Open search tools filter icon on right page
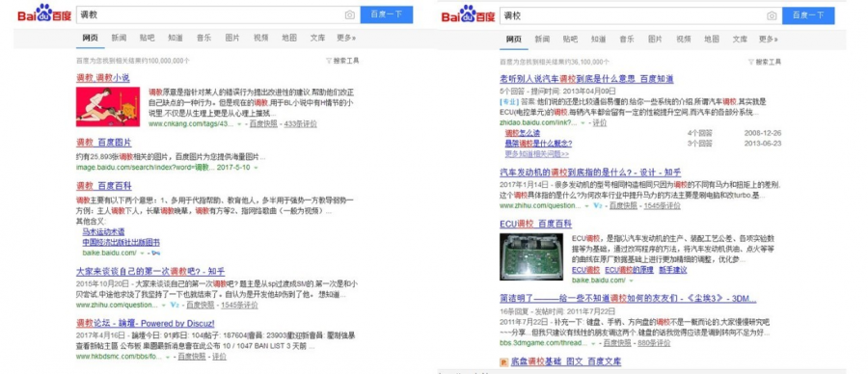This screenshot has height=374, width=868. tap(750, 62)
